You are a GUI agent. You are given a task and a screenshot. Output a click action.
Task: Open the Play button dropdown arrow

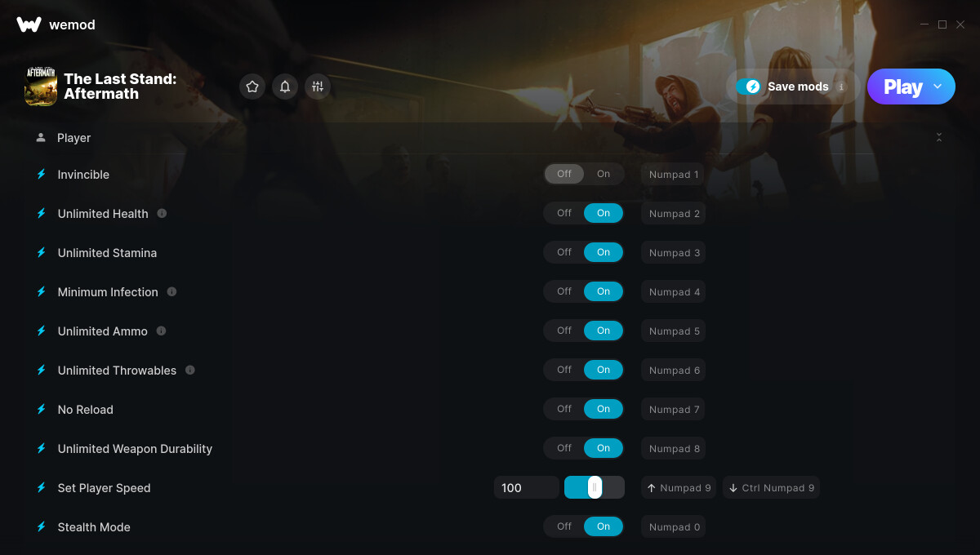coord(938,87)
